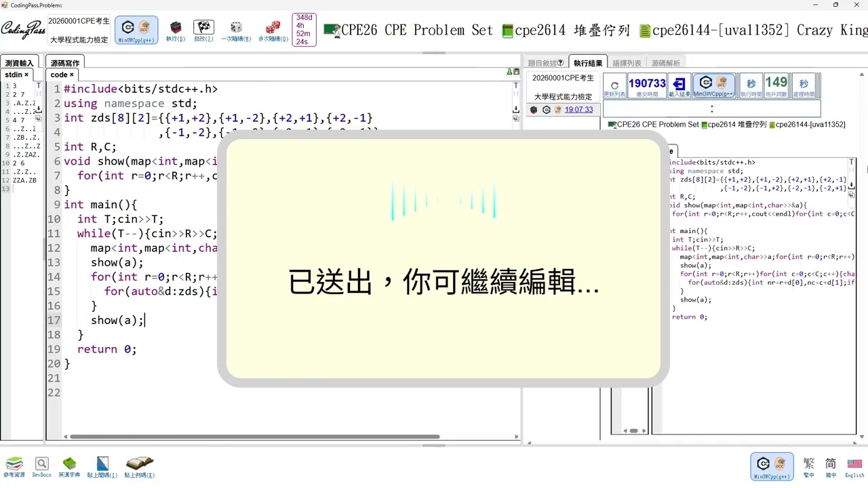
Task: Click the 貼上例碼 open book icon
Action: coord(140,467)
